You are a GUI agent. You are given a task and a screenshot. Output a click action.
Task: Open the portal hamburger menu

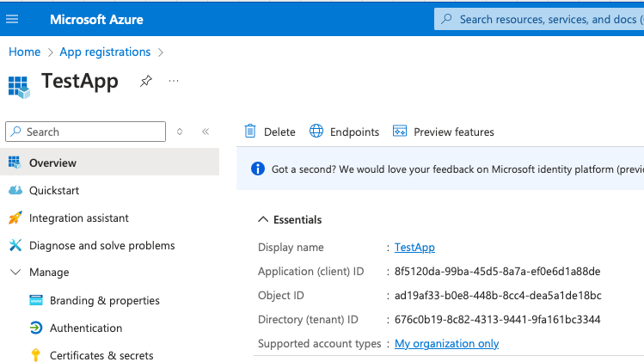(12, 19)
